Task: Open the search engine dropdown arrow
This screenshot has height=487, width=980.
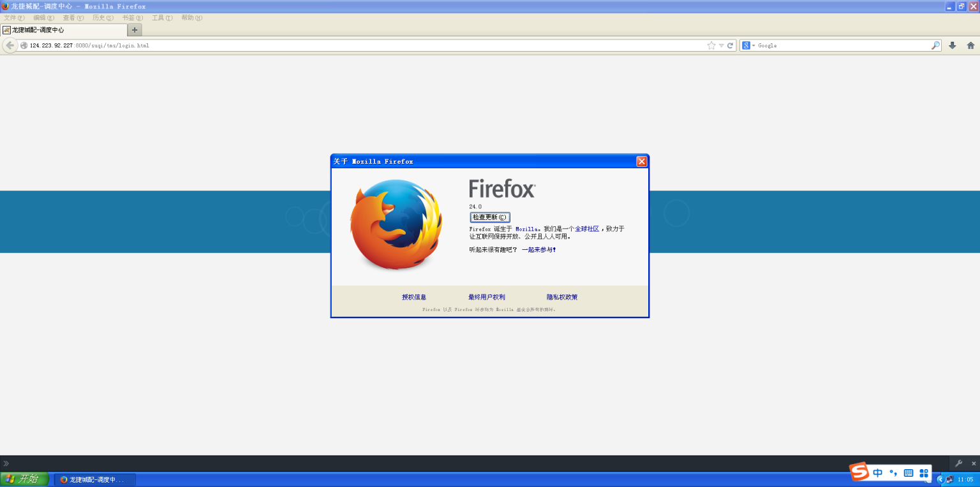Action: click(753, 45)
